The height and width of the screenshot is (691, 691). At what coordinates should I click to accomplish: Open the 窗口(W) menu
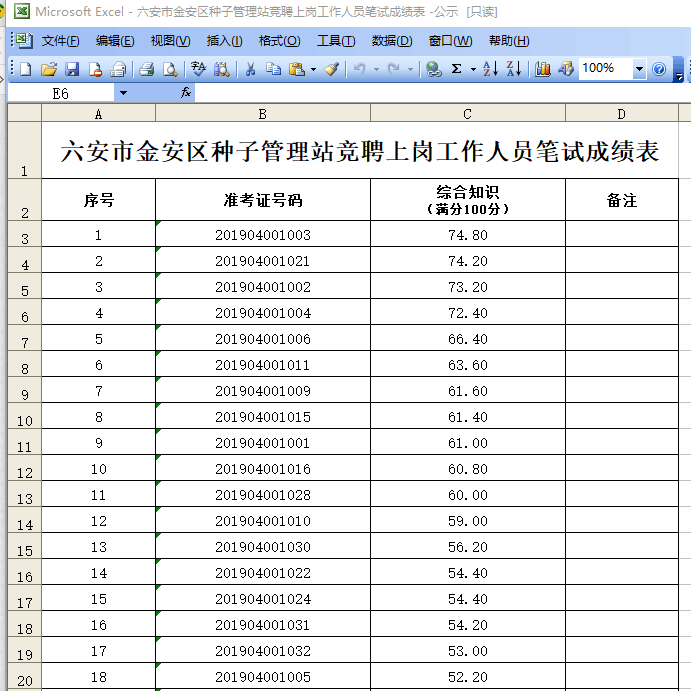(450, 41)
